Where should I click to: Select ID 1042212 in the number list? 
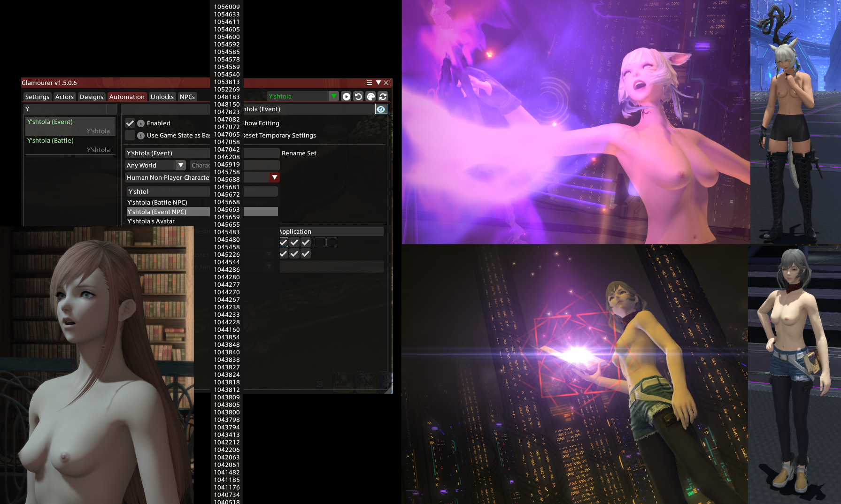[x=227, y=442]
